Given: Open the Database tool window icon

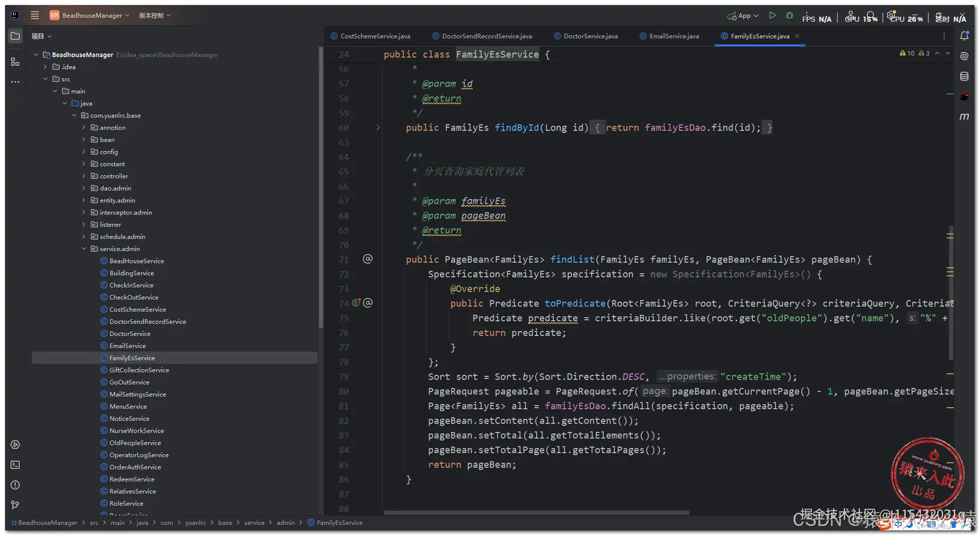Looking at the screenshot, I should (964, 76).
